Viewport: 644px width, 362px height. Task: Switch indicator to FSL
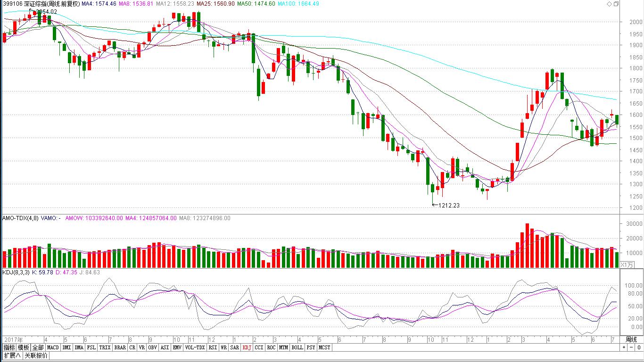pos(91,347)
